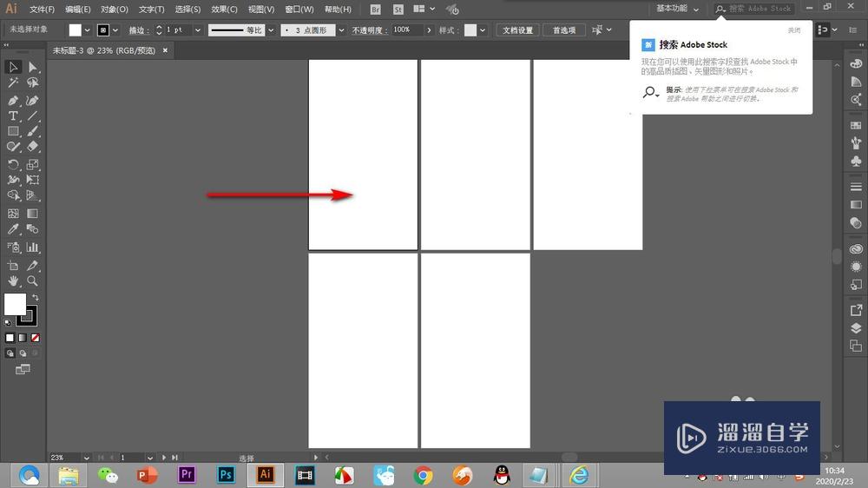Screen dimensions: 868x488
Task: Select the Line Segment tool
Action: click(33, 115)
